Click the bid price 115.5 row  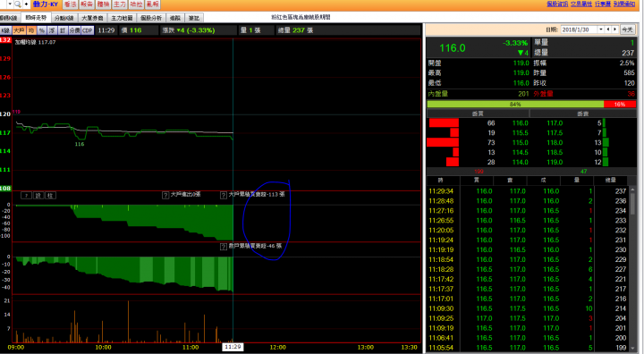tap(520, 133)
